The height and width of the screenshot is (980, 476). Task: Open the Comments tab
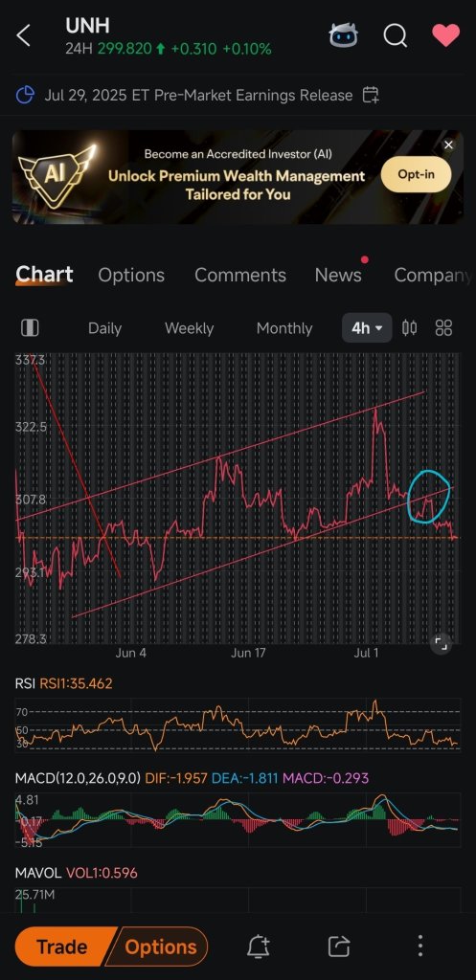tap(240, 275)
